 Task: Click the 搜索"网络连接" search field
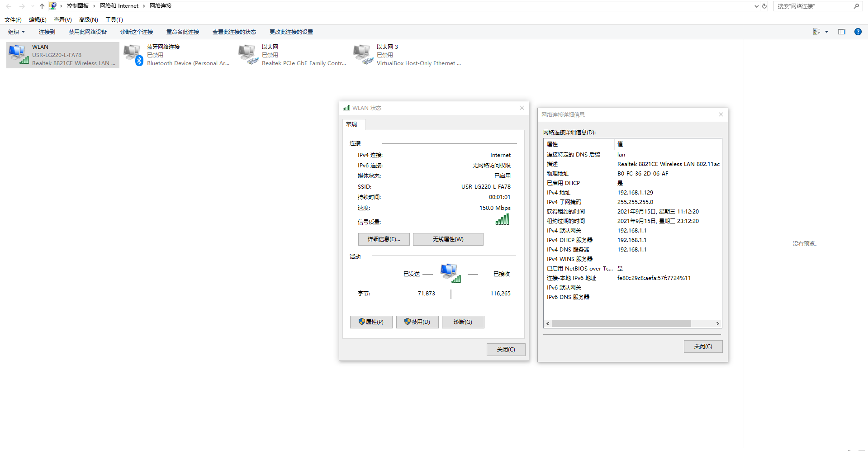coord(814,6)
